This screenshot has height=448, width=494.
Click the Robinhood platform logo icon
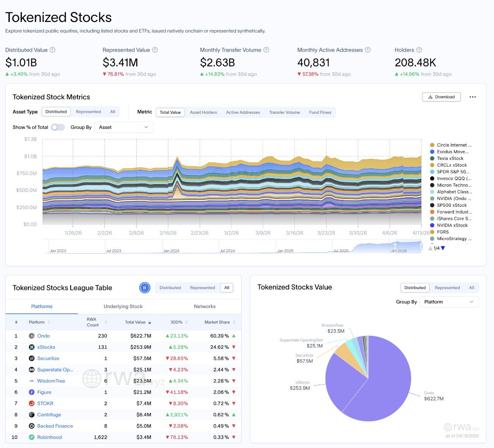point(31,437)
